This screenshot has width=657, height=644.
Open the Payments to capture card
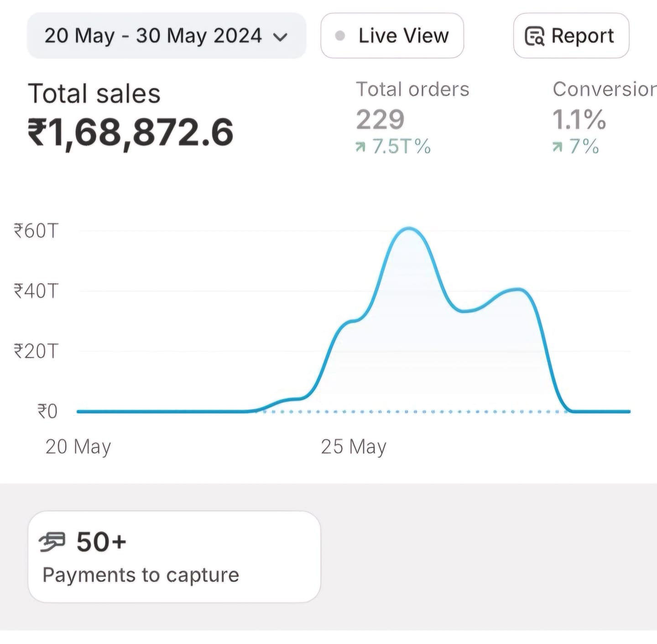(174, 556)
